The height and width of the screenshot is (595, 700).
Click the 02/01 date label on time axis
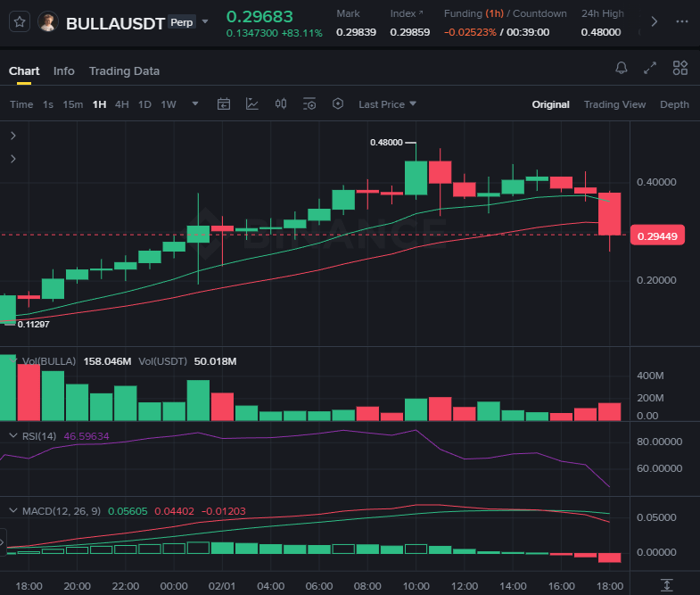click(222, 586)
